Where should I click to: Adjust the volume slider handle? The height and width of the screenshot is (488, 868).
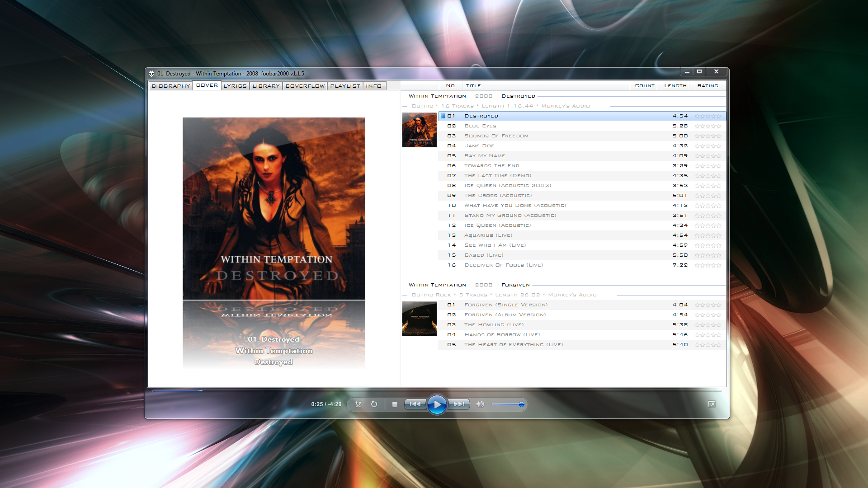click(521, 404)
